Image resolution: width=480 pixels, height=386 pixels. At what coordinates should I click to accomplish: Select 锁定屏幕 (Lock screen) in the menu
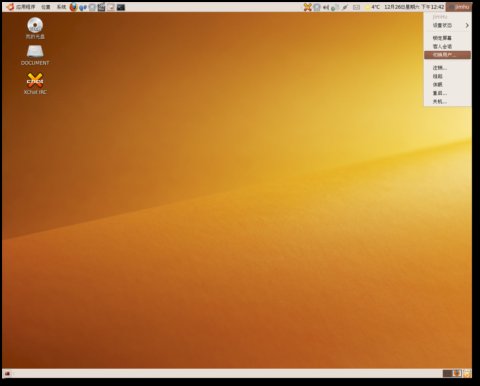point(448,38)
